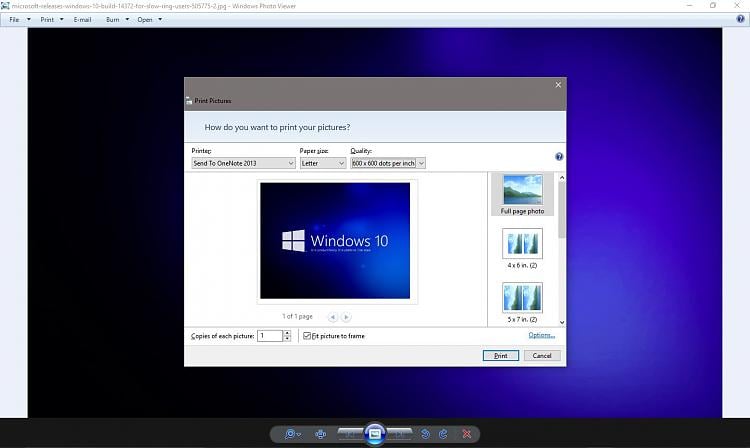Click the Cancel button
This screenshot has height=448, width=750.
click(542, 356)
